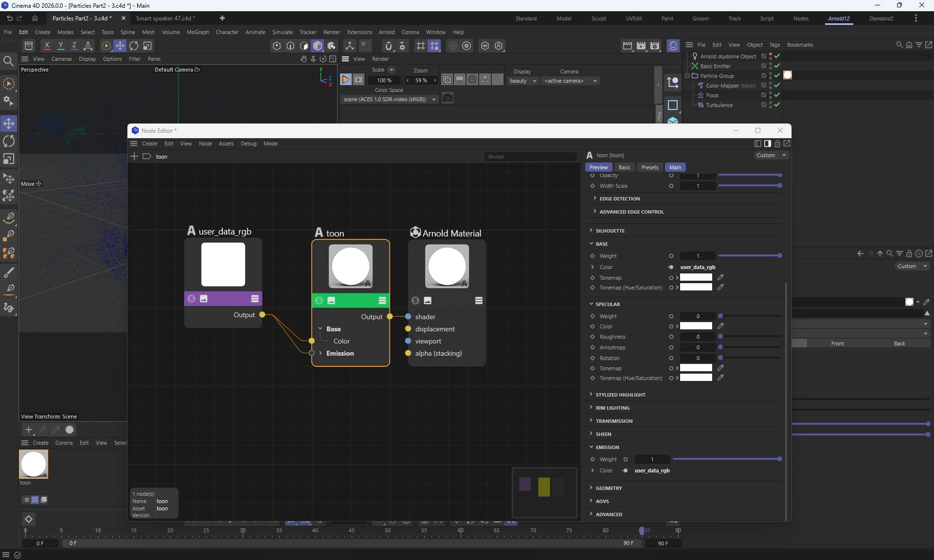Click the Presets tab button

pos(649,167)
